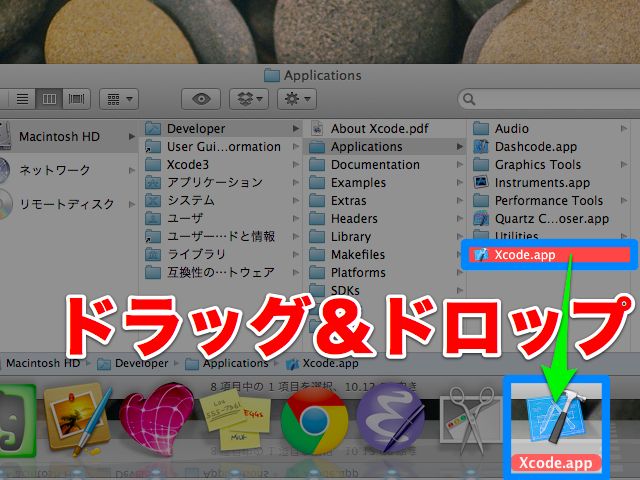The height and width of the screenshot is (480, 640).
Task: Select About Xcode.pdf file
Action: point(386,129)
